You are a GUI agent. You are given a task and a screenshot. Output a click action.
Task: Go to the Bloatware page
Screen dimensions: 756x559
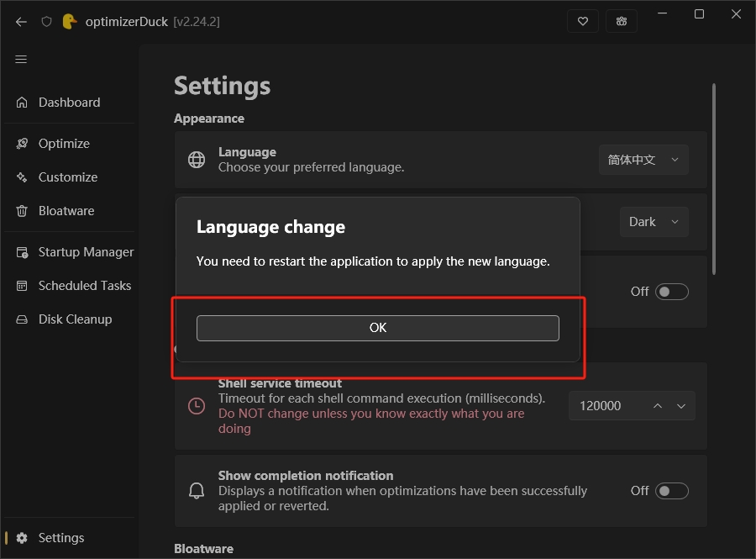(x=70, y=211)
